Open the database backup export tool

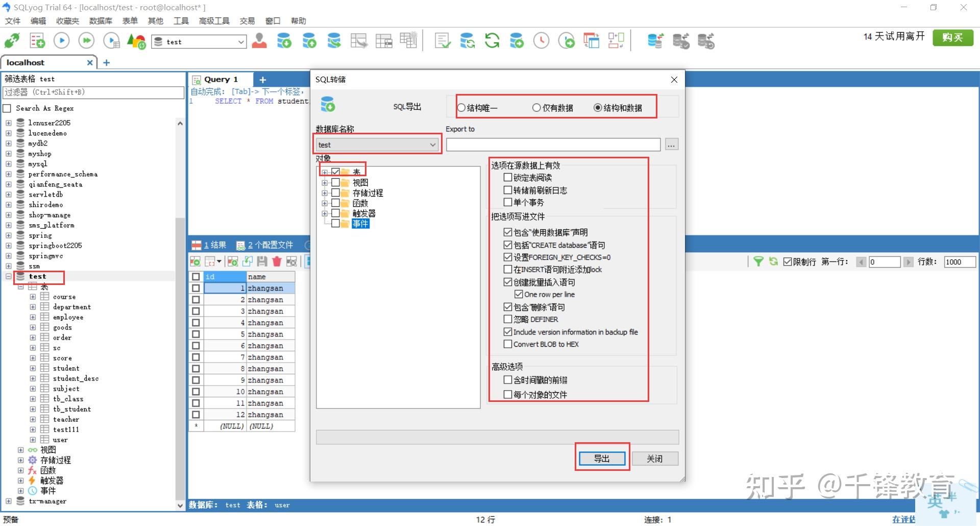pyautogui.click(x=284, y=40)
